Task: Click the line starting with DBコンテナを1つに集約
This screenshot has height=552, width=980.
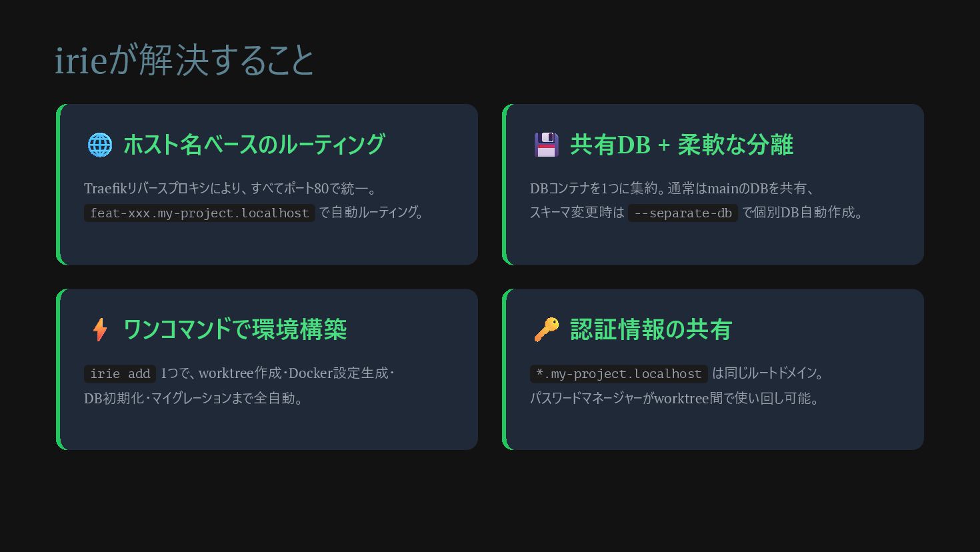Action: pyautogui.click(x=672, y=189)
